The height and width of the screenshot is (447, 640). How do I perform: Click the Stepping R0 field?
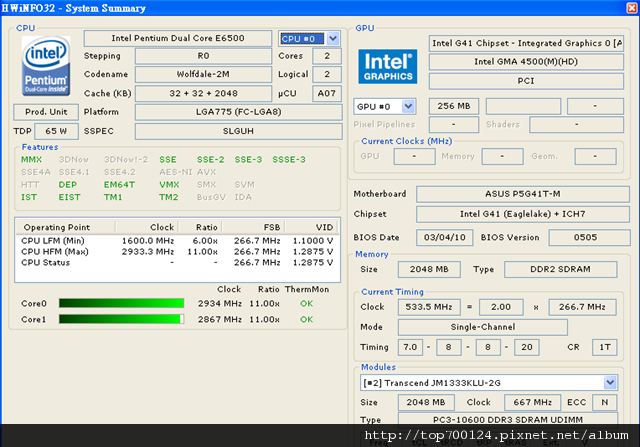pyautogui.click(x=203, y=56)
